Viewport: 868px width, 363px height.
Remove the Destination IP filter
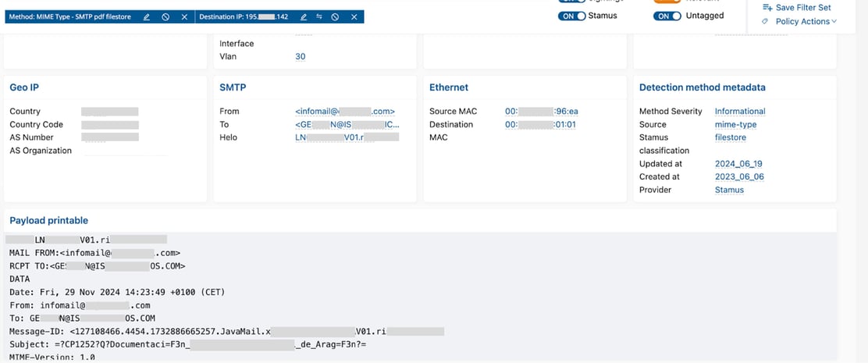[x=354, y=17]
